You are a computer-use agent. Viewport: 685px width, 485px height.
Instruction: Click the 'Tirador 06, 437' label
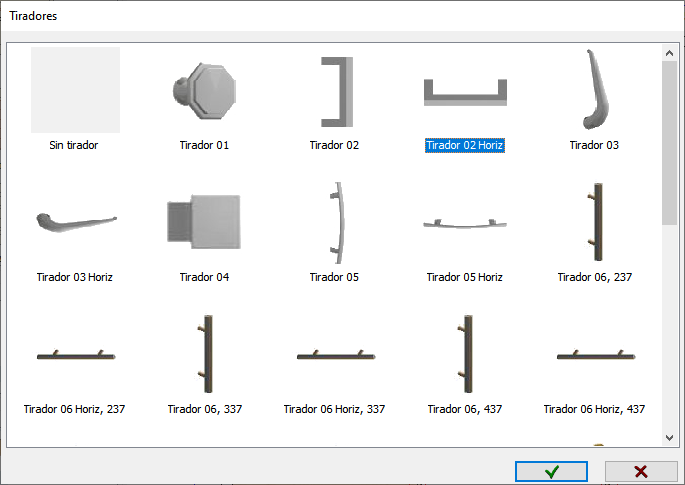pyautogui.click(x=465, y=409)
